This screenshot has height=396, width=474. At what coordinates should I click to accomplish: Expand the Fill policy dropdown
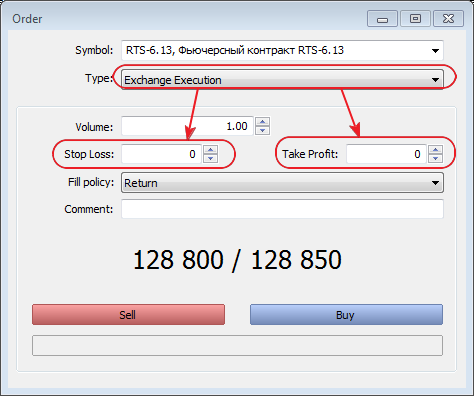[x=282, y=183]
